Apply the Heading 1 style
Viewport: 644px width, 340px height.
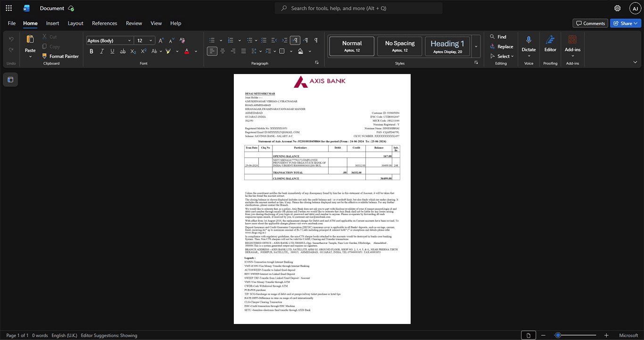pyautogui.click(x=447, y=46)
